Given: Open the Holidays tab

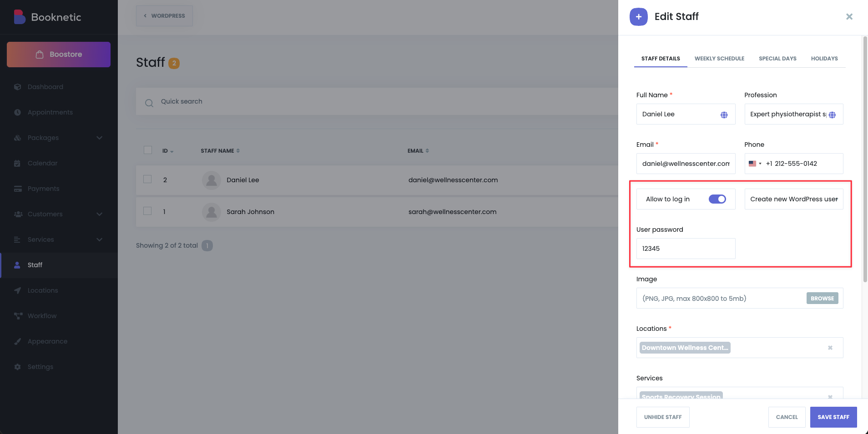Looking at the screenshot, I should [x=824, y=59].
